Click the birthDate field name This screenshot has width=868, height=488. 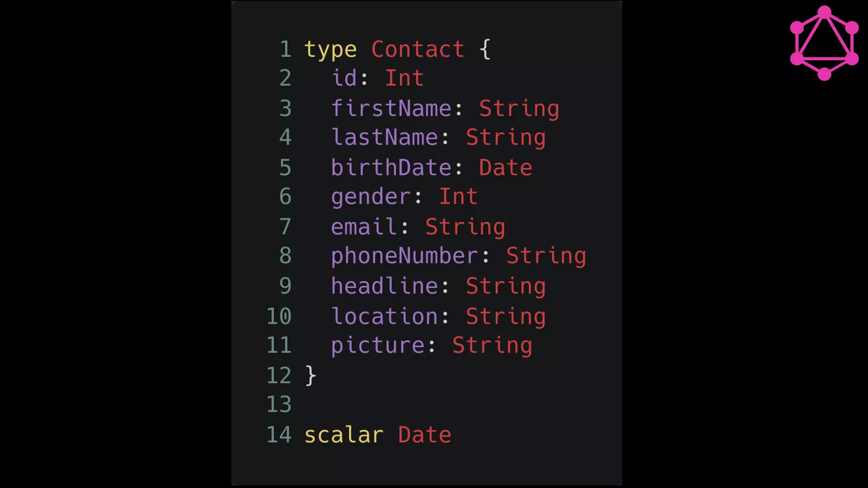tap(391, 167)
